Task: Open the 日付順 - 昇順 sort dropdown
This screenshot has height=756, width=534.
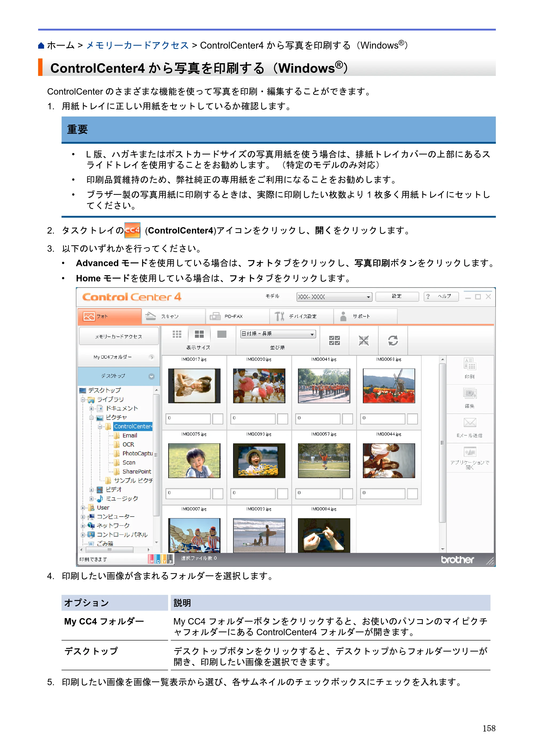Action: coord(278,334)
